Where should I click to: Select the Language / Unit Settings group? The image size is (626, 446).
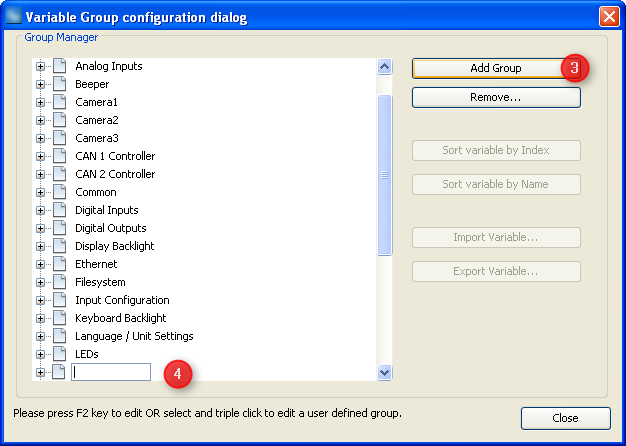[x=134, y=336]
